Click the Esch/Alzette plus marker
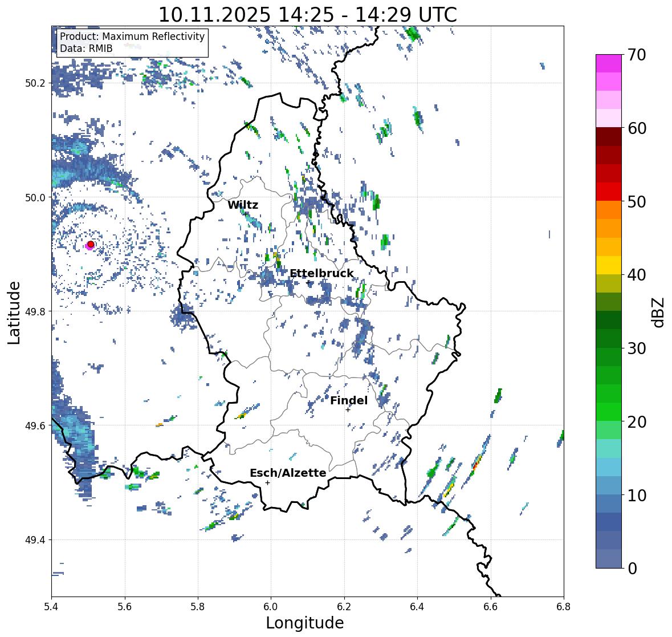Image resolution: width=672 pixels, height=637 pixels. [x=267, y=482]
